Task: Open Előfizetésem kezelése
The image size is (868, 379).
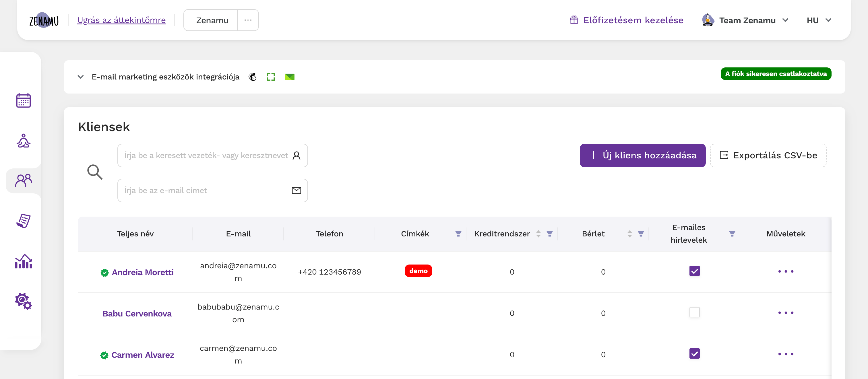Action: pos(626,20)
